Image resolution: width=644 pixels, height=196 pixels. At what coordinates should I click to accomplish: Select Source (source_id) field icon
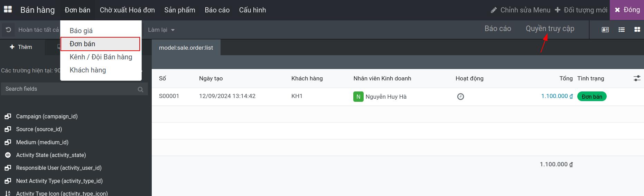[8, 129]
